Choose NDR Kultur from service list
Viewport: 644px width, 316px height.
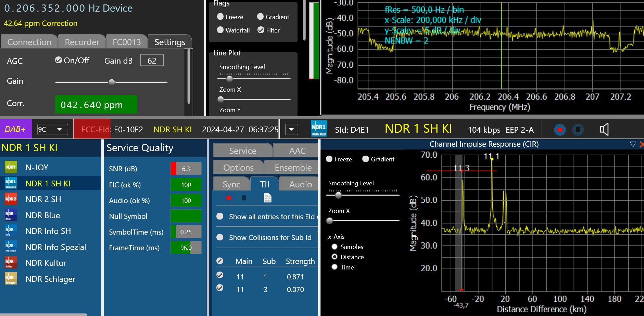pos(46,263)
